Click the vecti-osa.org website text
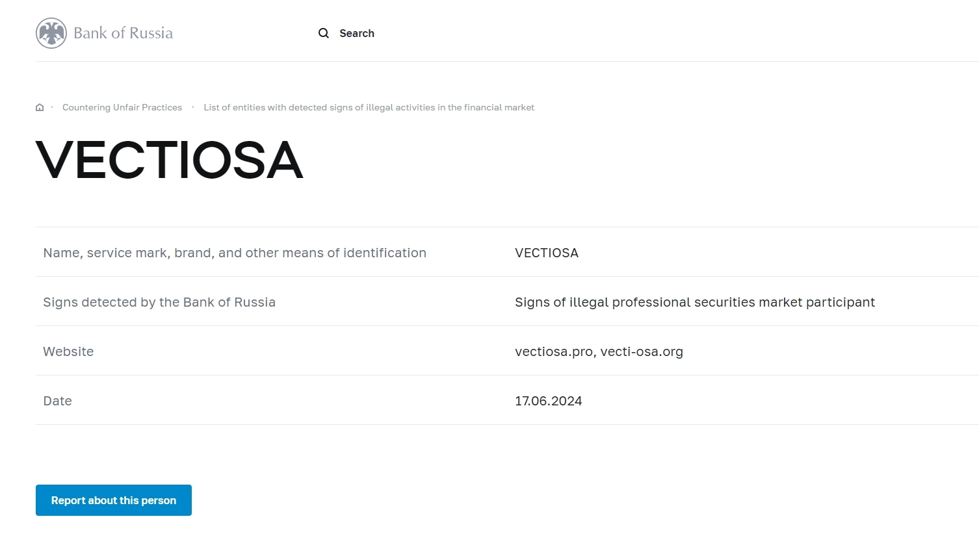 pos(642,351)
